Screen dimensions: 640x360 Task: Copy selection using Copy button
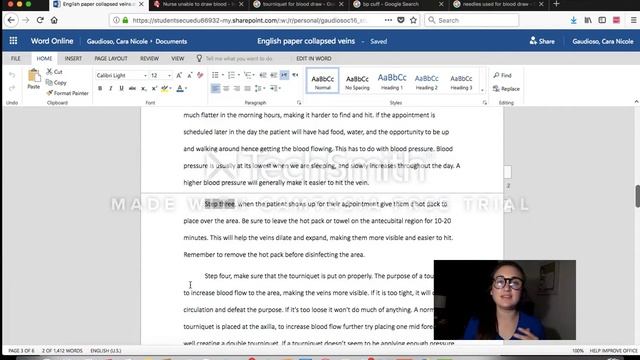56,82
